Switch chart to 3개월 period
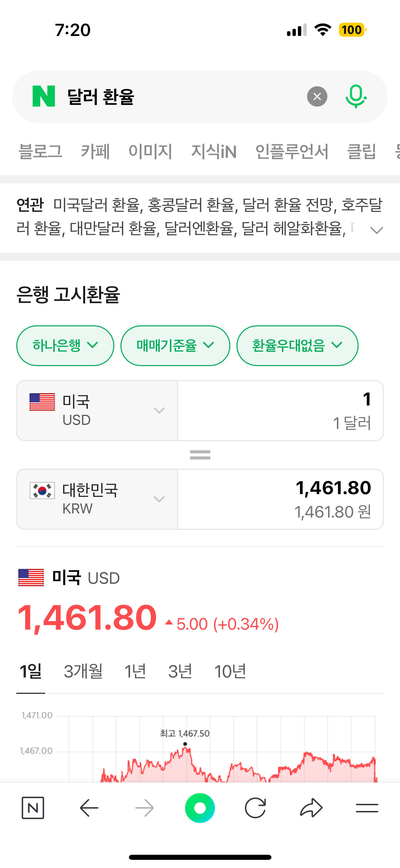Image resolution: width=400 pixels, height=868 pixels. pyautogui.click(x=83, y=671)
